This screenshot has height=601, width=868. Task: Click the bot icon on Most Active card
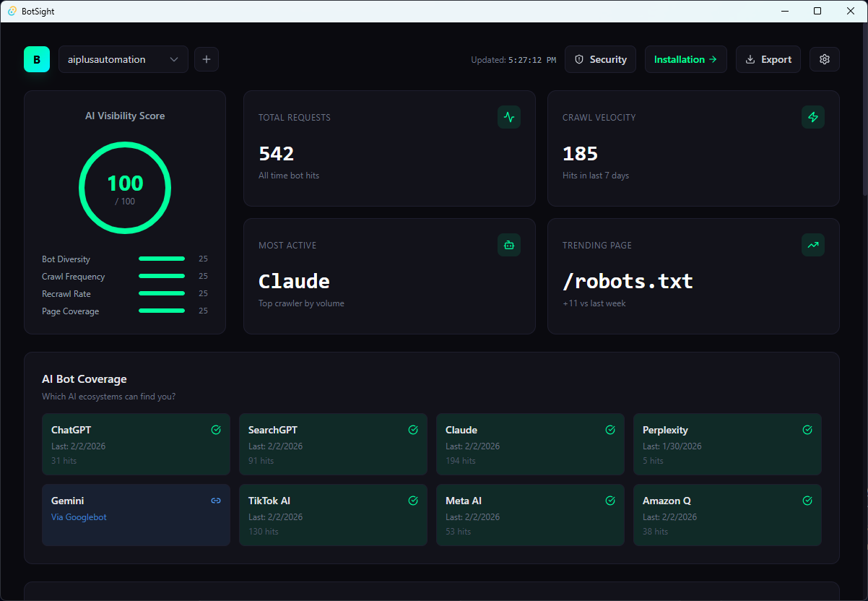(509, 245)
